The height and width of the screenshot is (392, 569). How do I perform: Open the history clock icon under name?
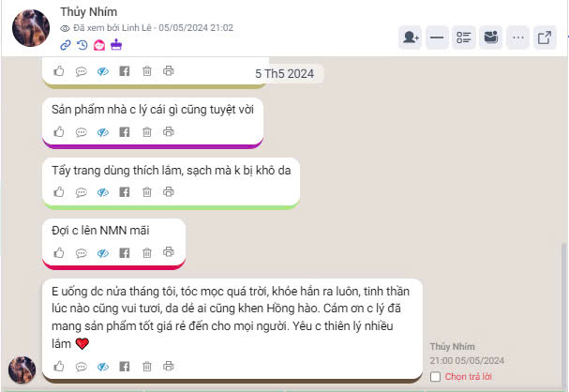(x=82, y=45)
